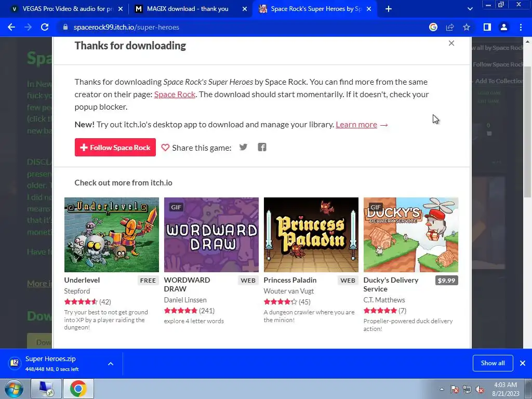Open author Daniel Linssen's page

click(x=185, y=300)
